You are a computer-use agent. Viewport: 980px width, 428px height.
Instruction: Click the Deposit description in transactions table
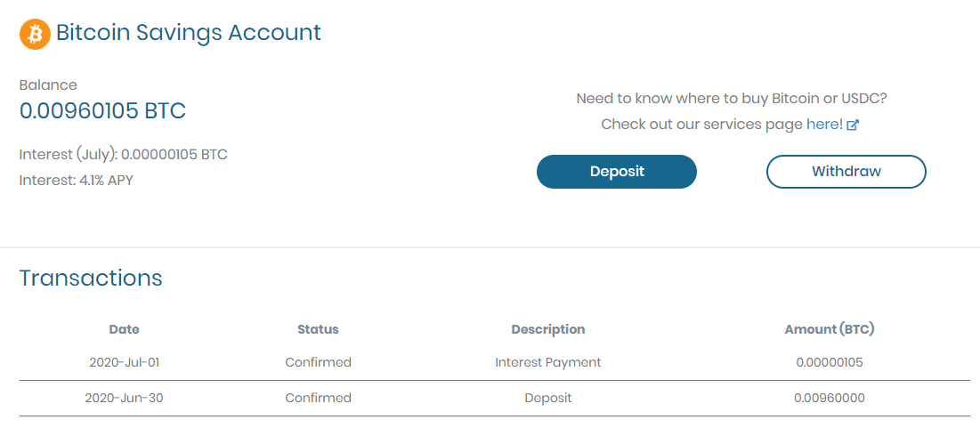548,398
